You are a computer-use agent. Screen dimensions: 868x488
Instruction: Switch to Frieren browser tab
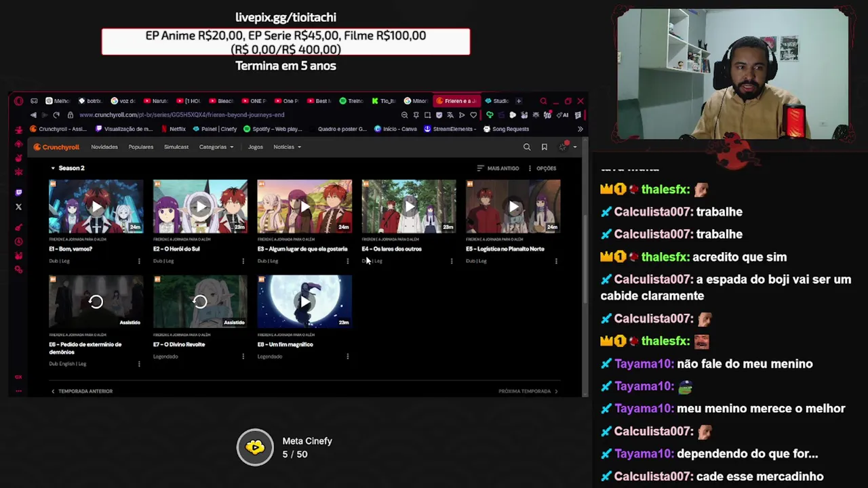click(457, 101)
